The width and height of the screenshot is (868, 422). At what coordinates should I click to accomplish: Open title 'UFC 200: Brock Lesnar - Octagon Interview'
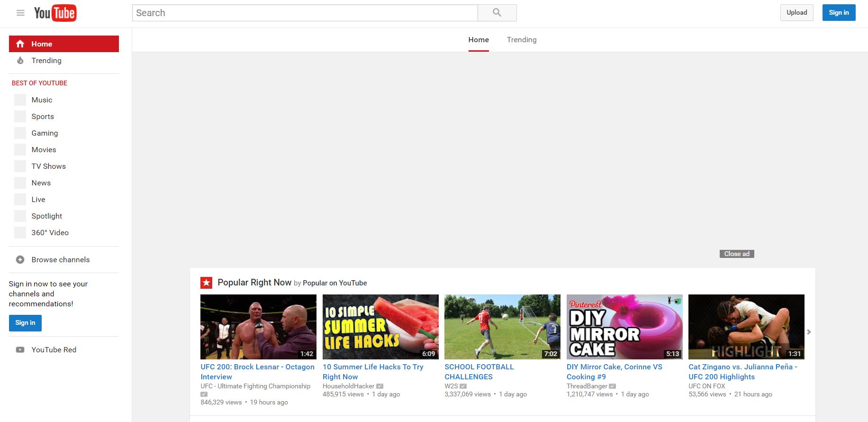(x=257, y=372)
